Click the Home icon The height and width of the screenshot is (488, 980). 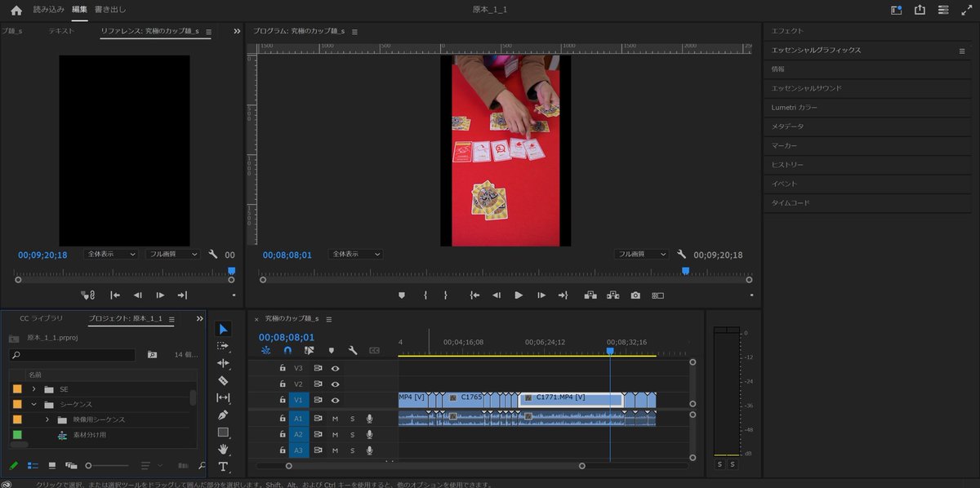coord(16,10)
